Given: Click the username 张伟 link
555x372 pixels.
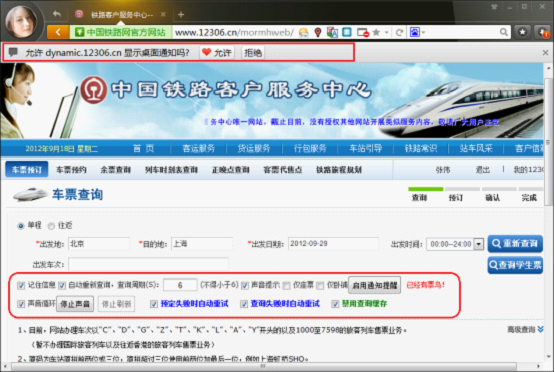Looking at the screenshot, I should click(x=442, y=170).
